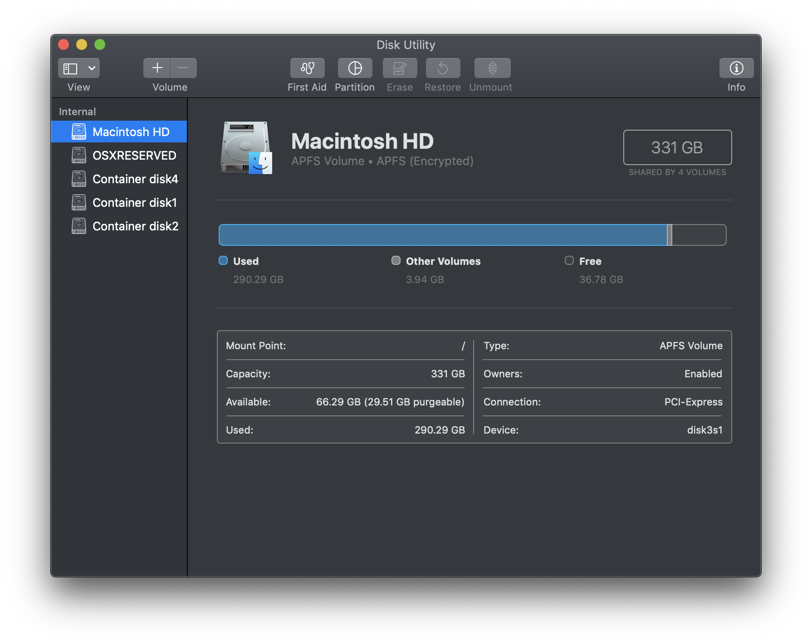
Task: Click the Type value 'APFS Volume' in the table
Action: click(x=691, y=346)
